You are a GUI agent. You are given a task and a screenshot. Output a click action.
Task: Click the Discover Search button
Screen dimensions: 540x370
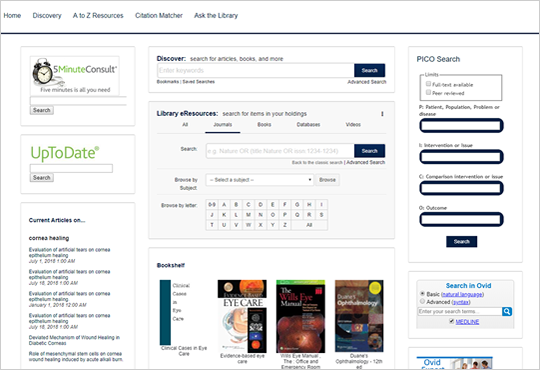click(x=370, y=70)
